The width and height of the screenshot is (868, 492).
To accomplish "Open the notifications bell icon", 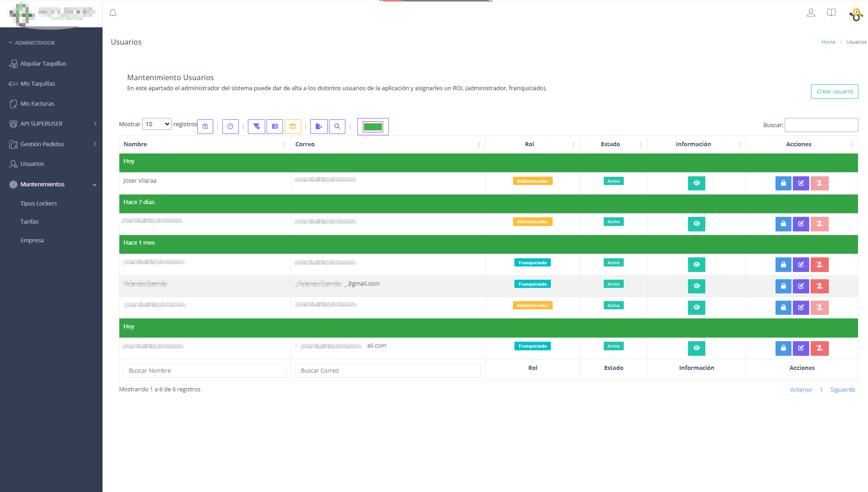I will [x=113, y=13].
